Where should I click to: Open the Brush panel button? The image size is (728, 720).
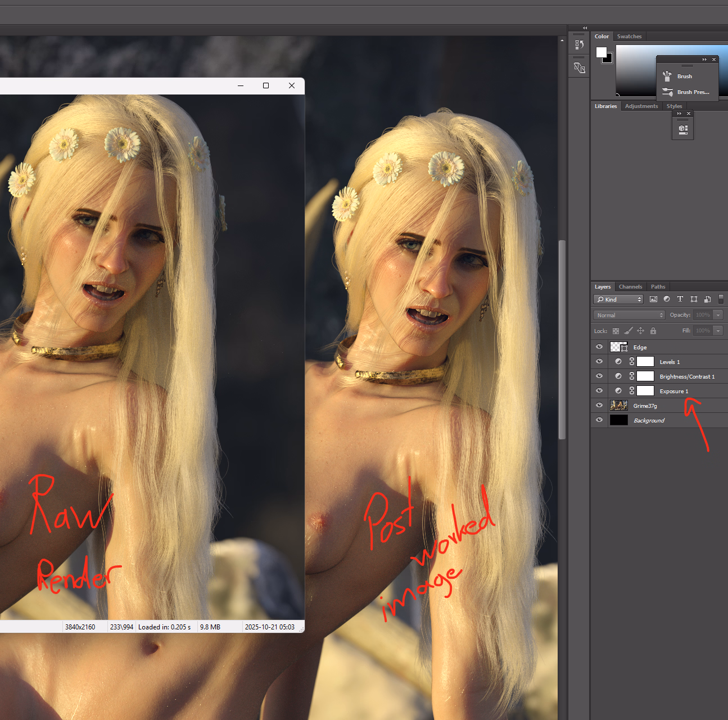684,76
